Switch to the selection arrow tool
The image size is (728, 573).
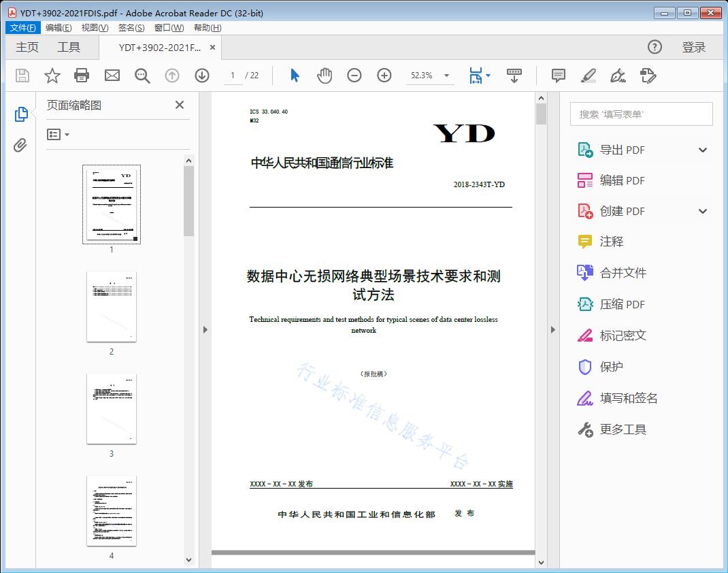coord(295,76)
